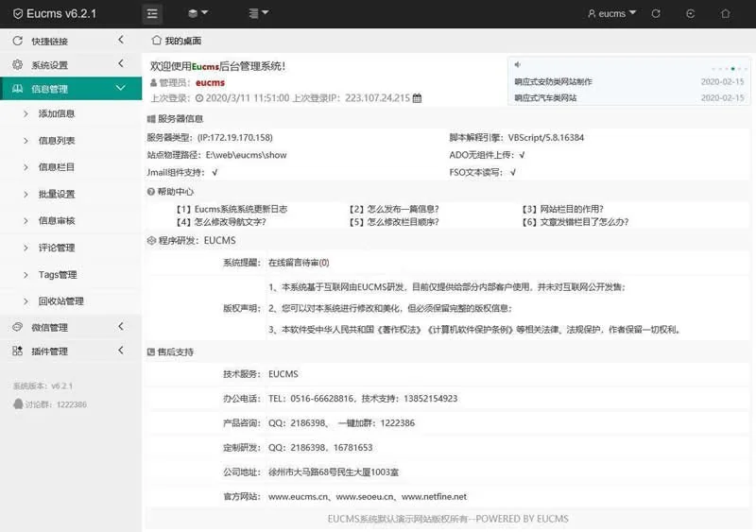The height and width of the screenshot is (532, 756).
Task: Open the 响应式安防类网站制作 announcement
Action: (x=553, y=82)
